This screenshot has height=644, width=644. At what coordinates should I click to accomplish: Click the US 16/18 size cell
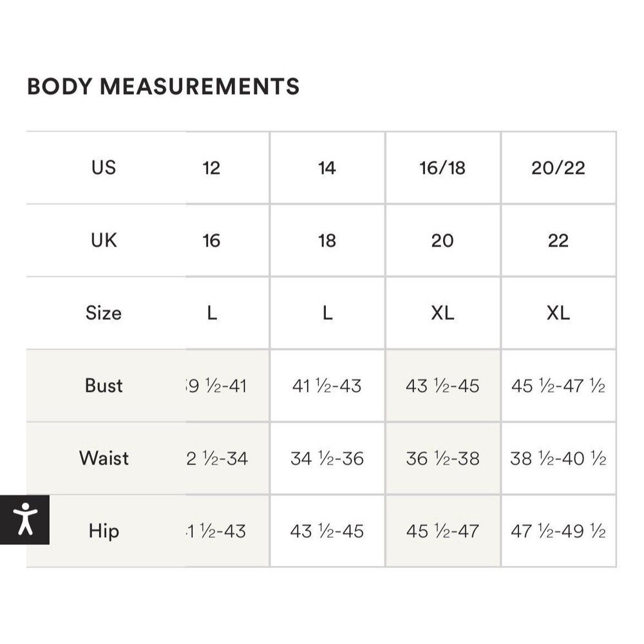443,167
